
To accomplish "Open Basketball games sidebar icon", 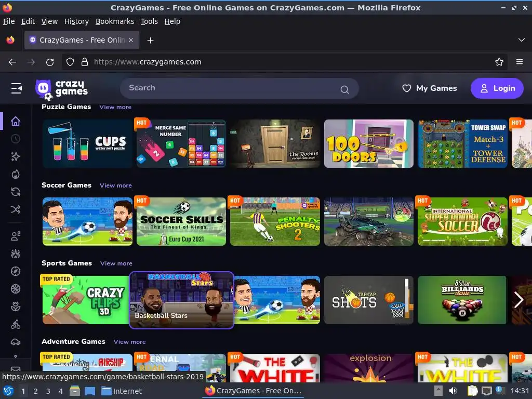I will 15,289.
